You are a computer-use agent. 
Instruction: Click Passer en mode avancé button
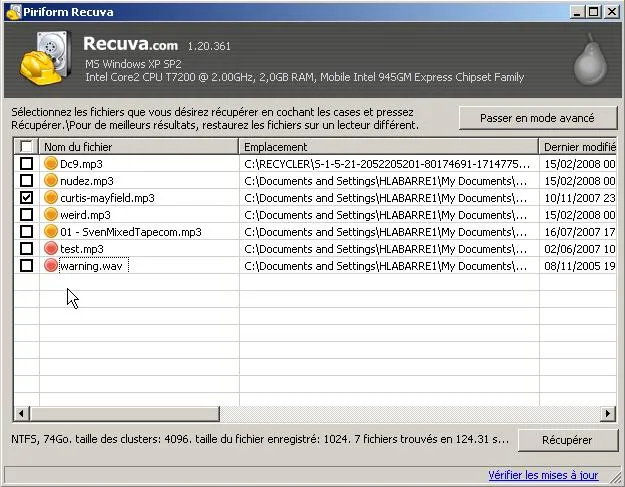point(537,118)
